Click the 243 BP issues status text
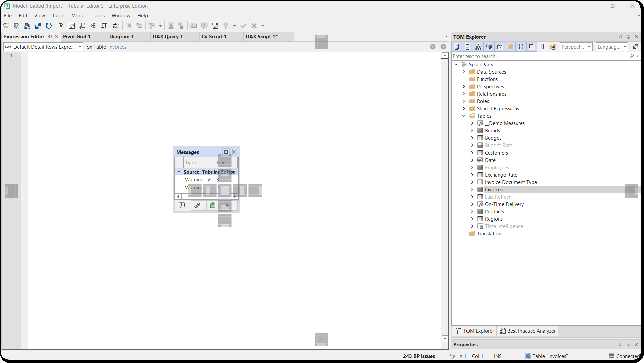The height and width of the screenshot is (363, 644). pyautogui.click(x=419, y=356)
